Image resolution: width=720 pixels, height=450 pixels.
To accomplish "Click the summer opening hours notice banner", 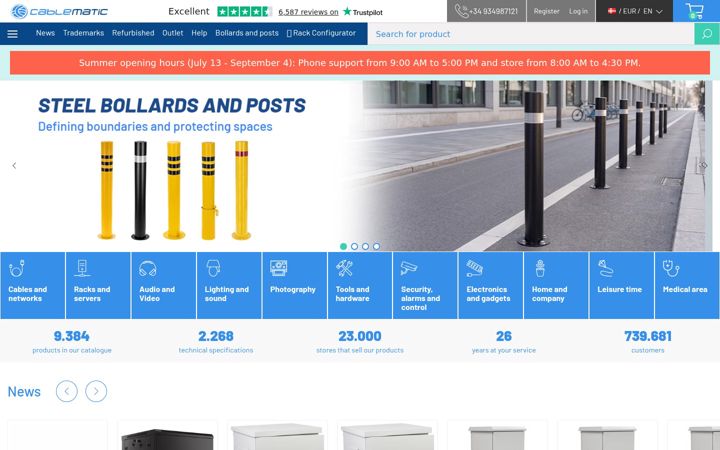I will tap(360, 63).
